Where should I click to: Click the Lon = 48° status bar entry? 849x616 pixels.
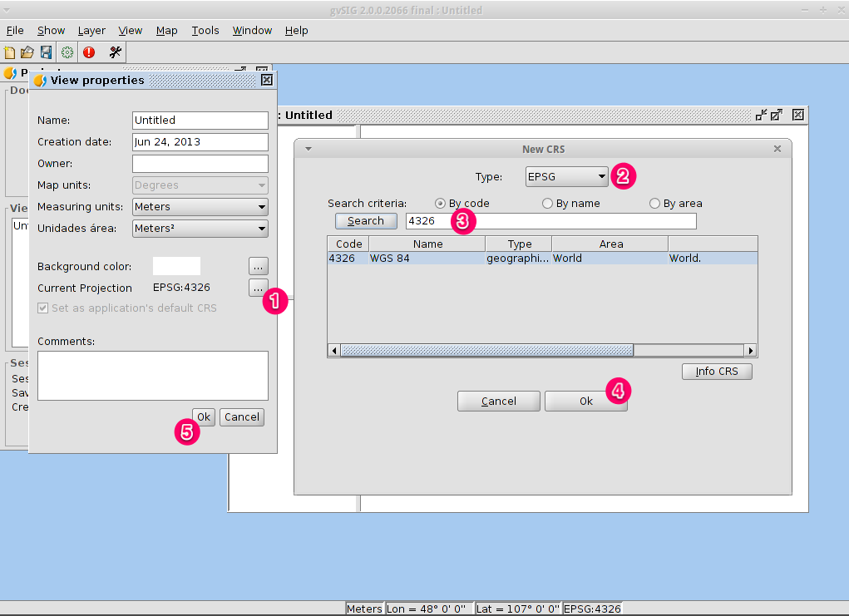429,609
